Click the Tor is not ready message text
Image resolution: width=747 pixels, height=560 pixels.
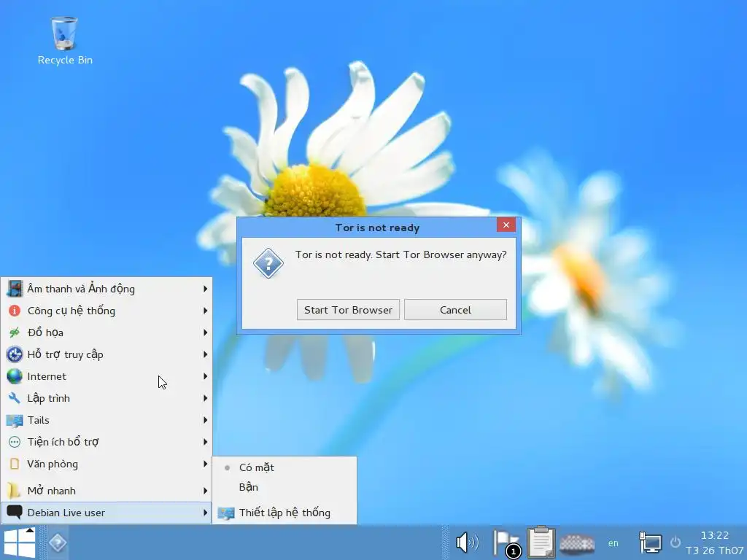tap(400, 254)
